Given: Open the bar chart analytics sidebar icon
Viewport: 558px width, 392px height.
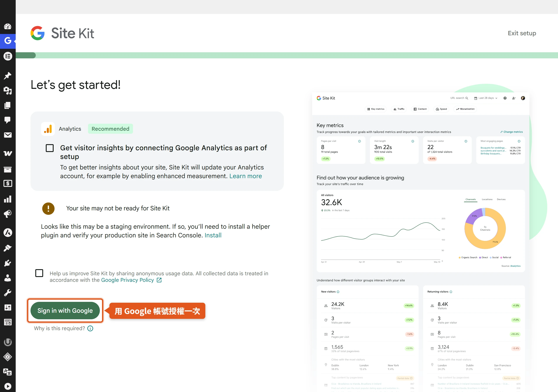Looking at the screenshot, I should (8, 199).
